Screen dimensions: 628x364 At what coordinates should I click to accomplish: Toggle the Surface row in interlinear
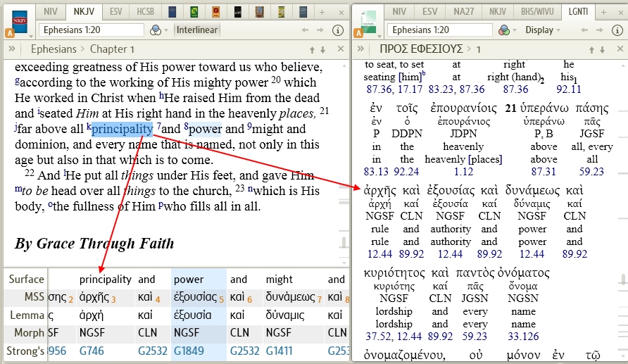click(x=26, y=279)
